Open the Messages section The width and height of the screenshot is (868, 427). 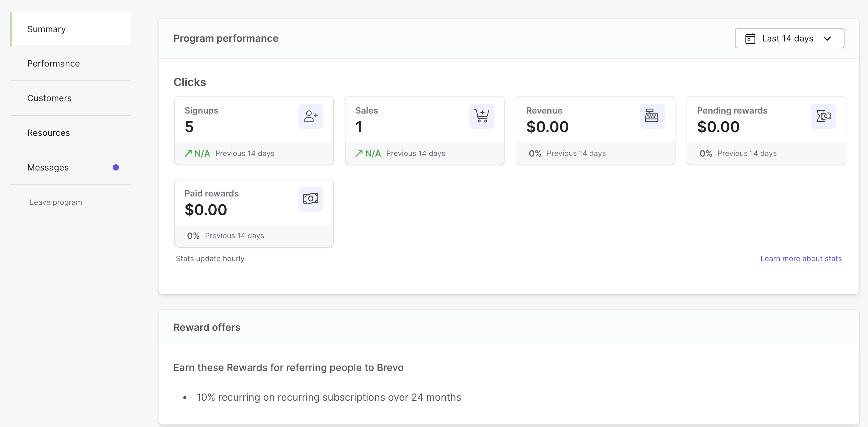coord(48,167)
